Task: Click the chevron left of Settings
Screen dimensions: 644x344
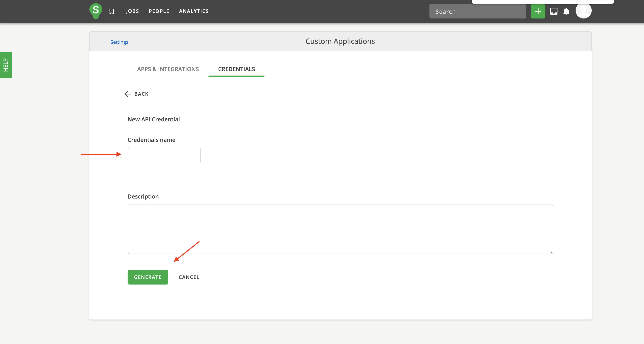Action: tap(104, 42)
